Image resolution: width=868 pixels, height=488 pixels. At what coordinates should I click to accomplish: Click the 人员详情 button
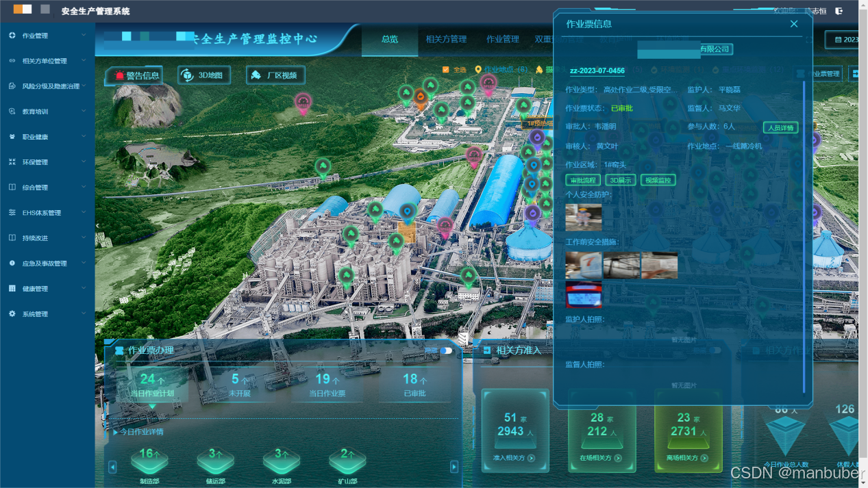pos(780,128)
